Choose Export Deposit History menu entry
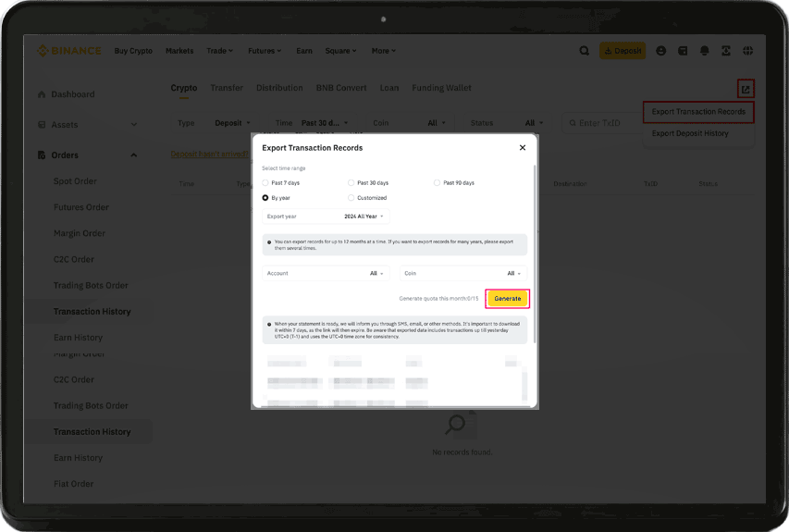Screen dimensions: 789x532 689,133
